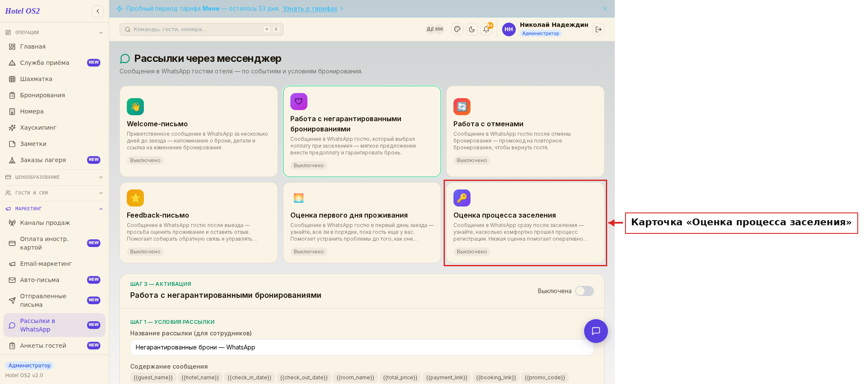Click the Отправленные письма send icon

[x=12, y=300]
